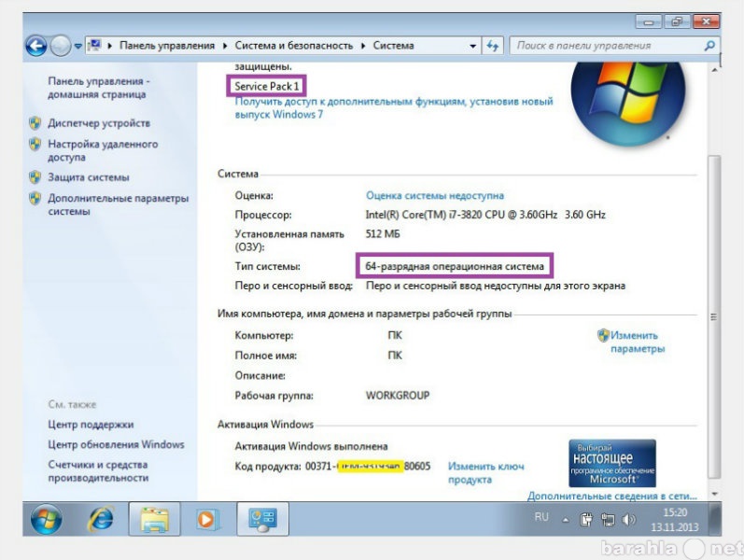Click the Система breadcrumb
Image resolution: width=744 pixels, height=560 pixels.
pos(393,46)
